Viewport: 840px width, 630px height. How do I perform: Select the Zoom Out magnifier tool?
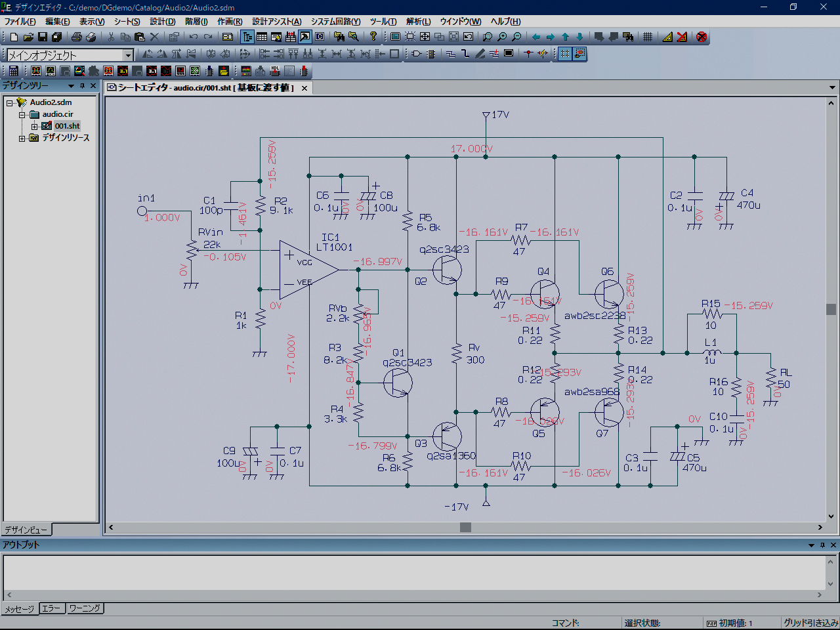[x=518, y=37]
